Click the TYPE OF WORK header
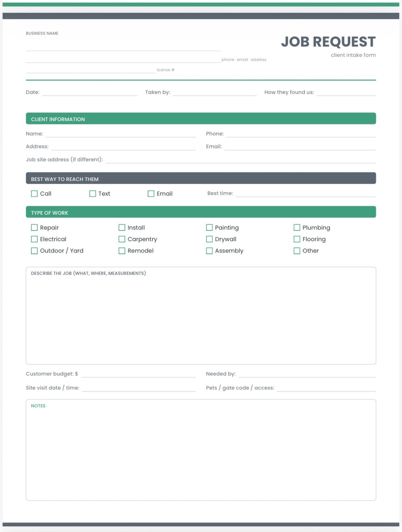Screen dimensions: 402x532 point(201,212)
